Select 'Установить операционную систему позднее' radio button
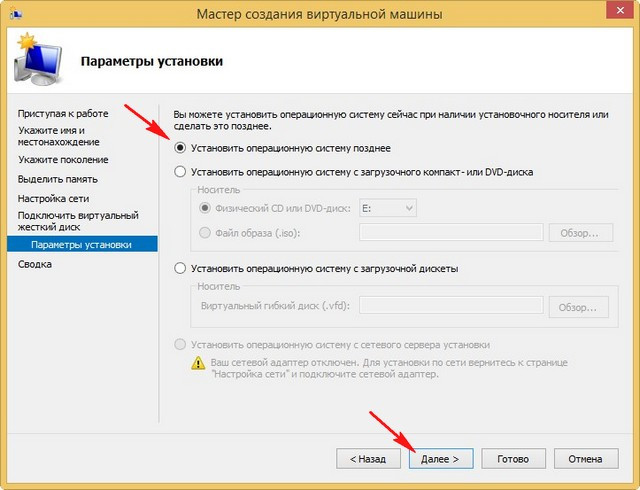This screenshot has width=640, height=490. 180,148
